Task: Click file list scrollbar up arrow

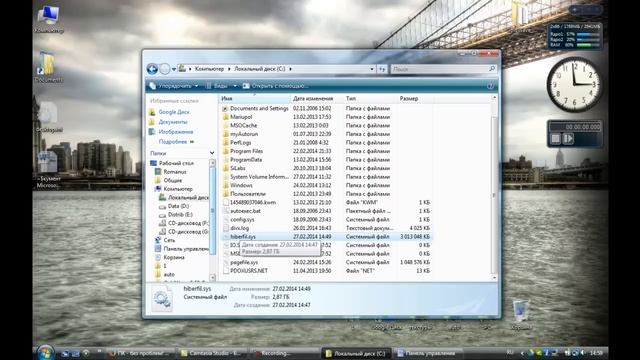Action: 494,98
